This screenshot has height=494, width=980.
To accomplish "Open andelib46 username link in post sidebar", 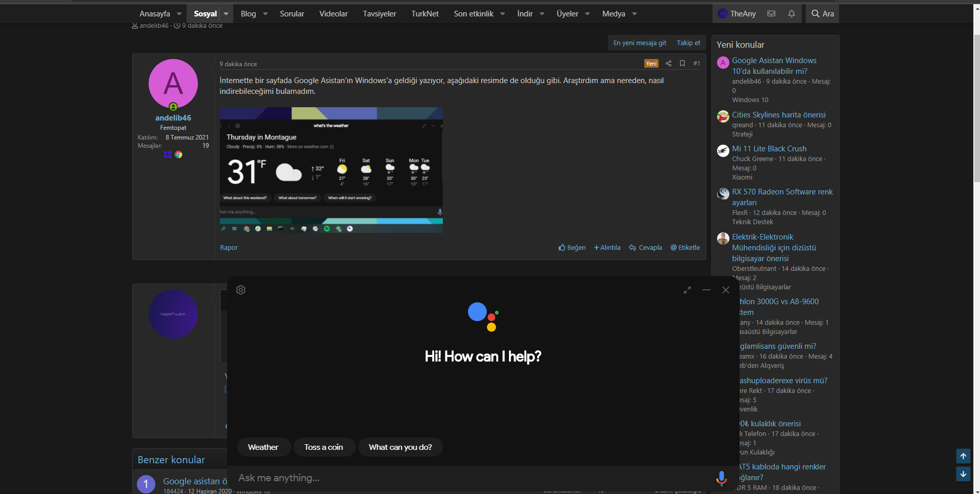I will coord(173,118).
